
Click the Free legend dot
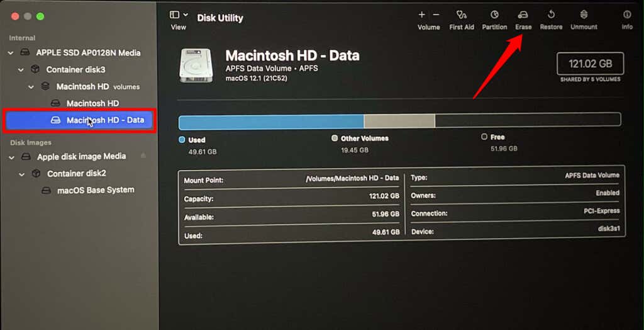click(x=484, y=137)
